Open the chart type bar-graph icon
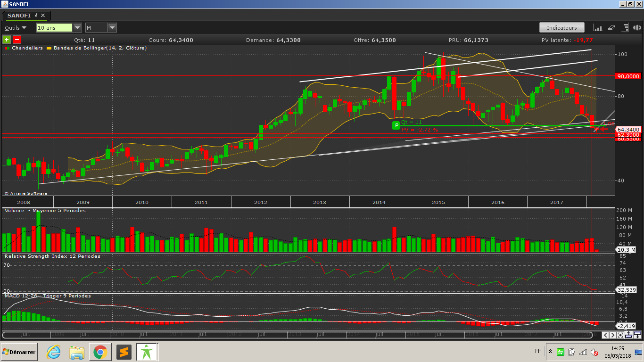 click(x=598, y=28)
